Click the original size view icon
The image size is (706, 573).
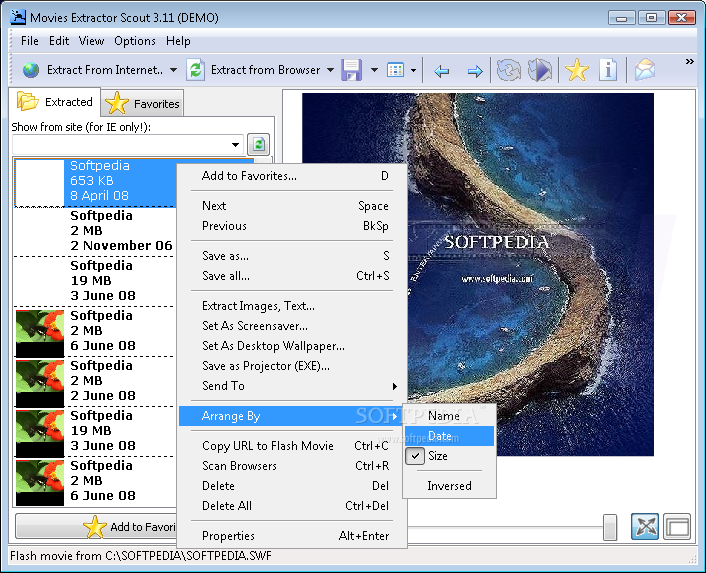677,526
